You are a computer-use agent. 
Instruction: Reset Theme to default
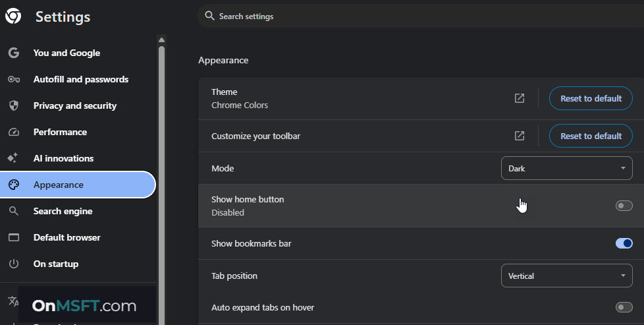pos(591,98)
